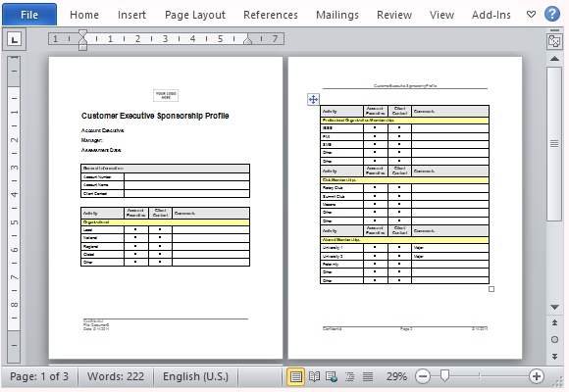The width and height of the screenshot is (569, 392).
Task: Minimize the ribbon with the caret icon
Action: 531,15
